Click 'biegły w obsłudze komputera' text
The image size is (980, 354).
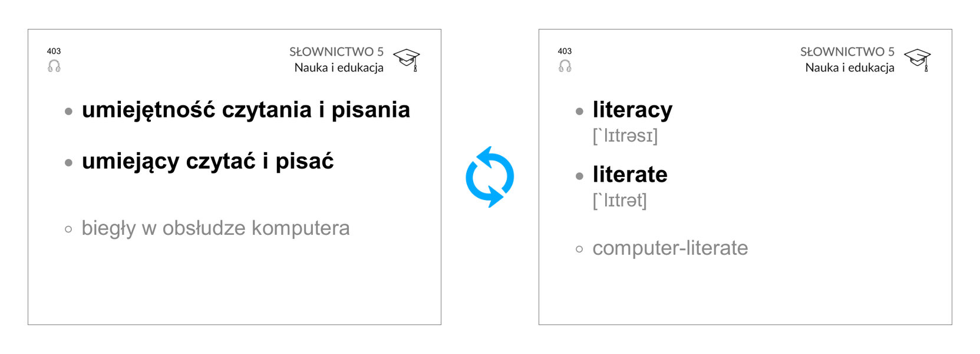click(x=216, y=228)
